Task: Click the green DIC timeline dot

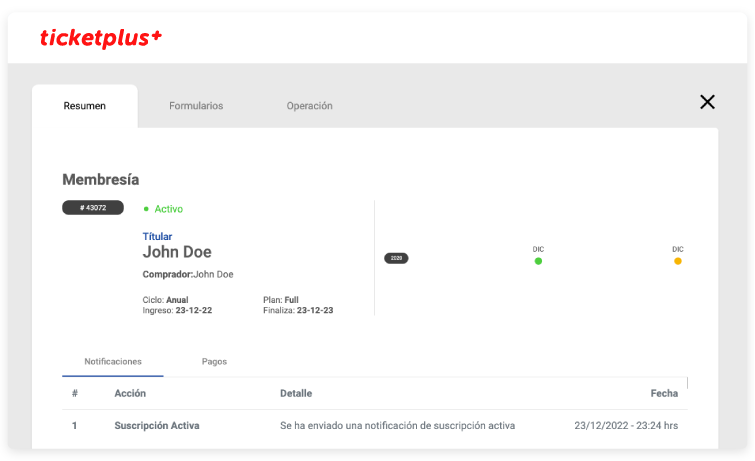Action: [538, 261]
